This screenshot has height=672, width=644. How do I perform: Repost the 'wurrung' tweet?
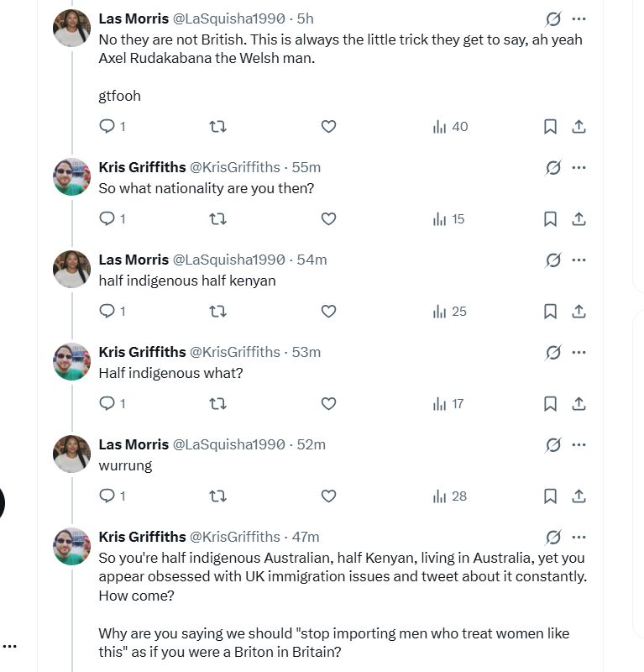click(x=217, y=496)
